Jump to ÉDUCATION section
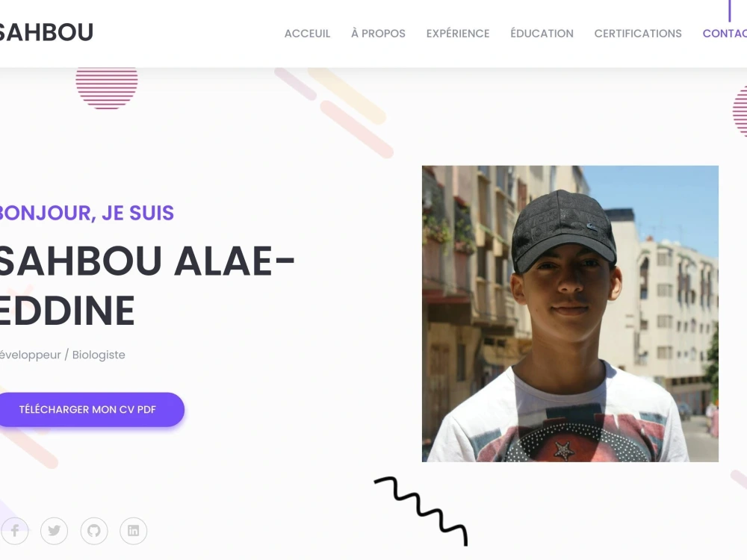Viewport: 747px width, 560px height. [542, 34]
